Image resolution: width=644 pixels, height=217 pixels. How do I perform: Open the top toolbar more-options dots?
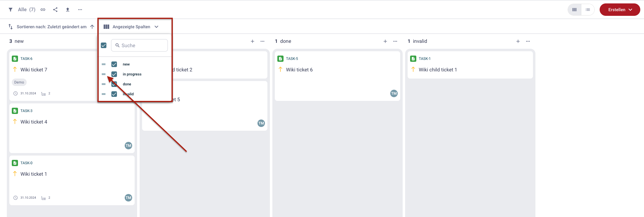click(x=80, y=10)
